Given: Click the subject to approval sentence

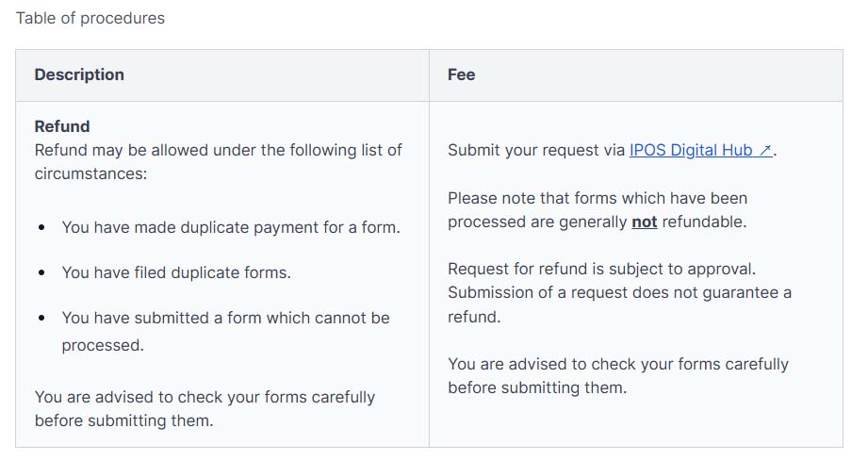Looking at the screenshot, I should click(601, 269).
